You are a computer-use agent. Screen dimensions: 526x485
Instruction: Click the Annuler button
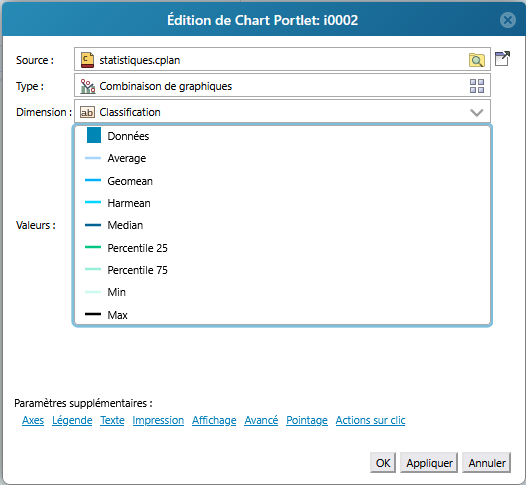click(x=487, y=463)
